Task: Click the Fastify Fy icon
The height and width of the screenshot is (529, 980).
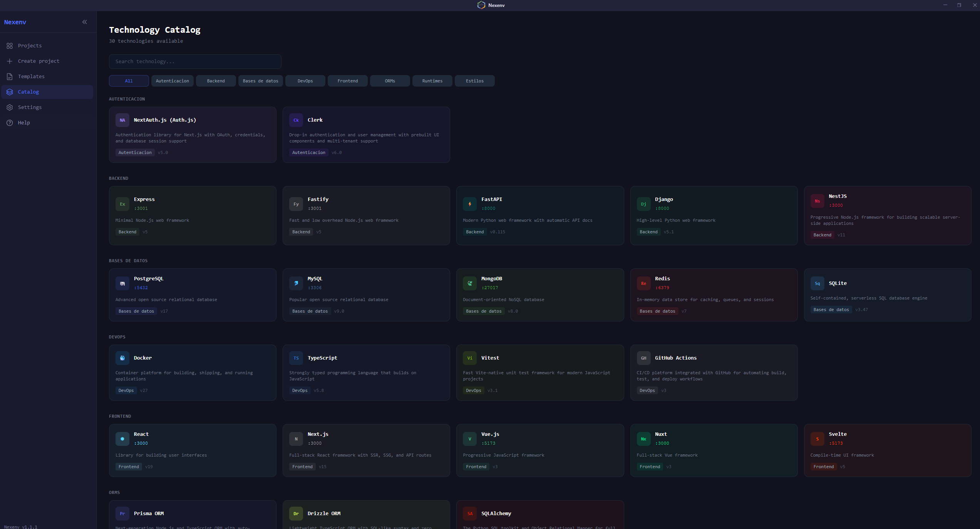Action: coord(296,204)
